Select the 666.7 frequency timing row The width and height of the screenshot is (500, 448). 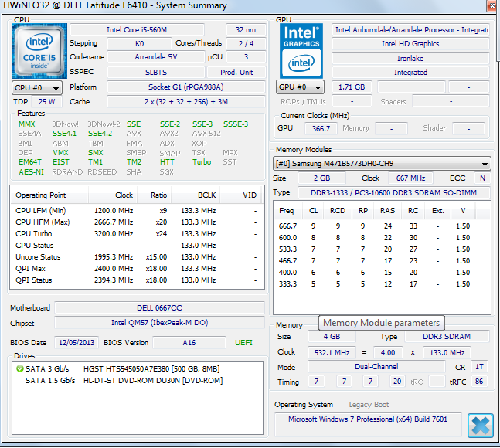[x=382, y=226]
